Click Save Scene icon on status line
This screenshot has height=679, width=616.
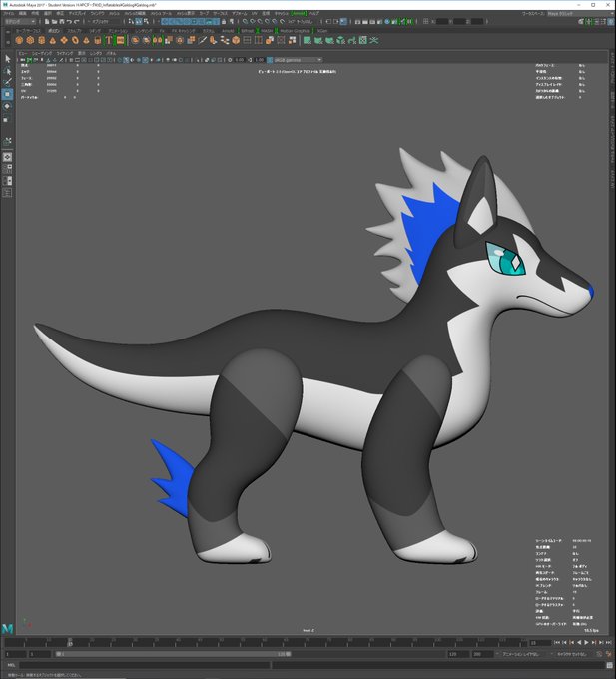62,21
